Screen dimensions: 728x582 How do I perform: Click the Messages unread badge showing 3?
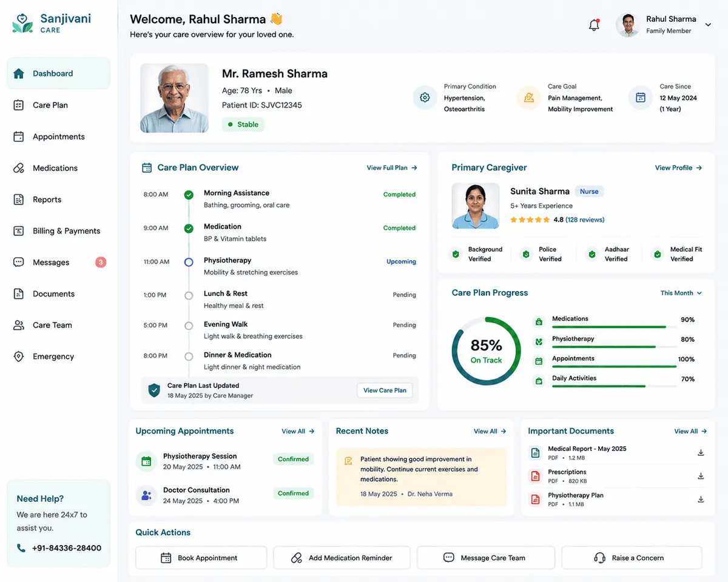click(101, 263)
